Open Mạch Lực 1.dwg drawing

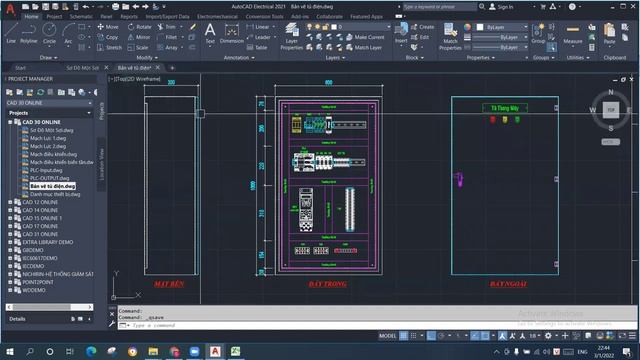(48, 138)
